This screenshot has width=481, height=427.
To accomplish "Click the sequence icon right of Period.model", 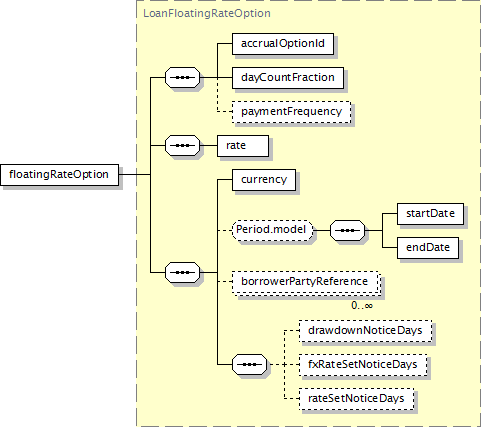I will pos(347,230).
